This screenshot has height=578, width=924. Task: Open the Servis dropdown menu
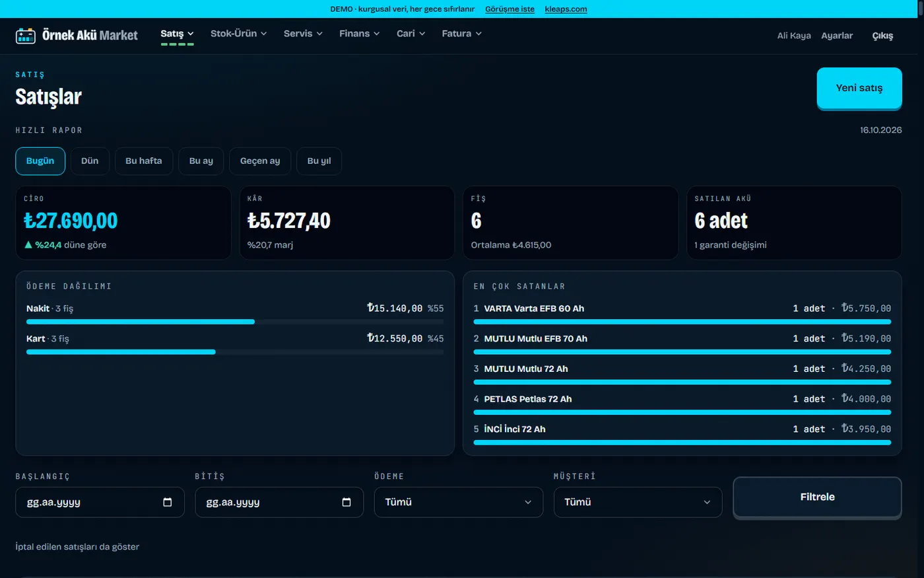pos(303,34)
